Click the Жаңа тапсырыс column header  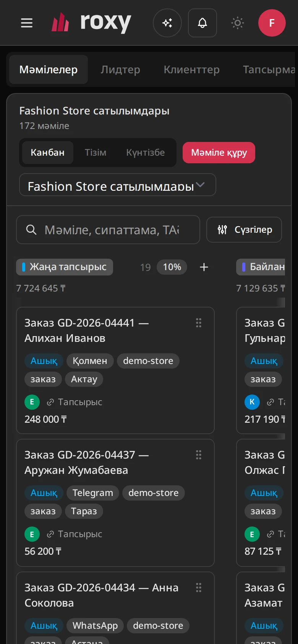65,267
